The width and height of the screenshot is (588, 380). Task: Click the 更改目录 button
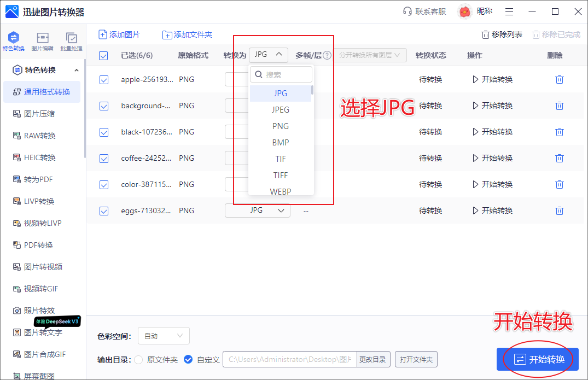click(373, 359)
